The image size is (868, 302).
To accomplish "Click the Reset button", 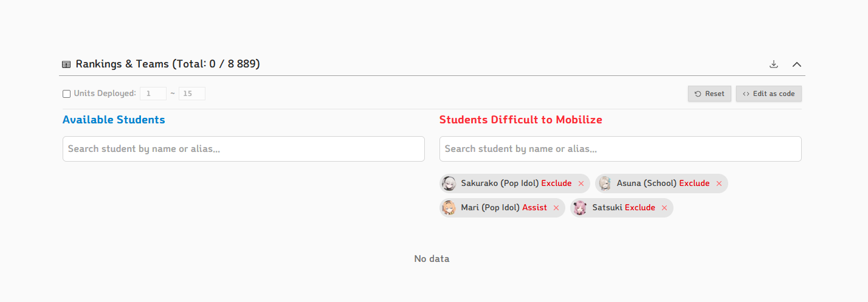I will [x=709, y=94].
